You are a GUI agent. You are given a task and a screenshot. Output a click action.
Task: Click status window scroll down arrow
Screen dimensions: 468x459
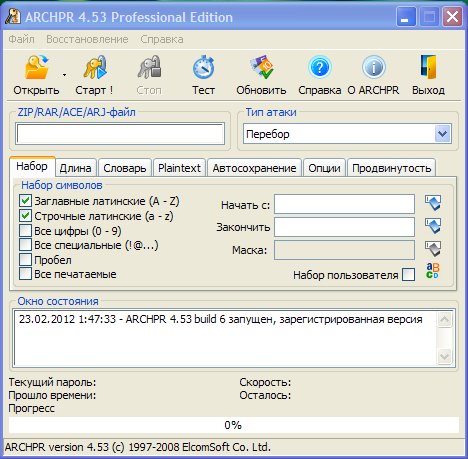coord(445,356)
